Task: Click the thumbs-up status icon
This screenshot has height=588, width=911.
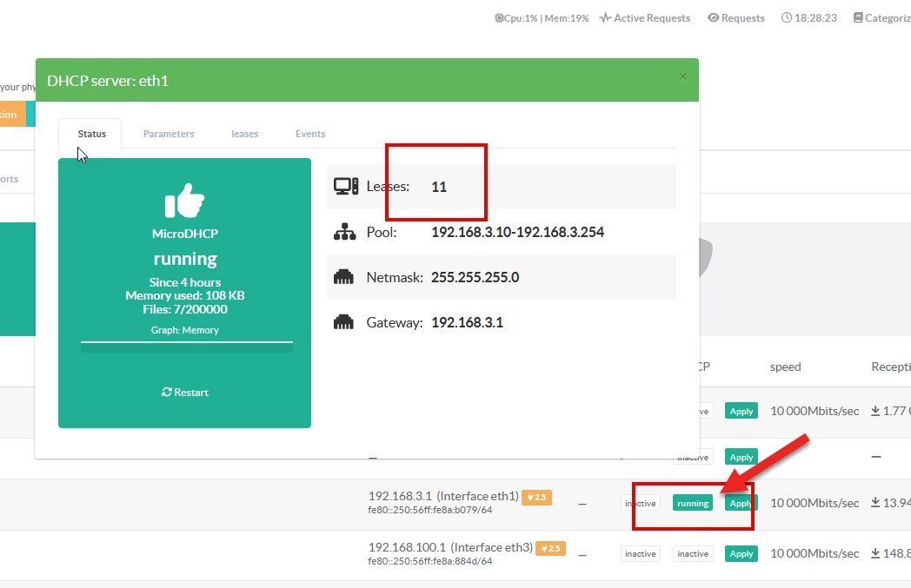Action: (184, 201)
